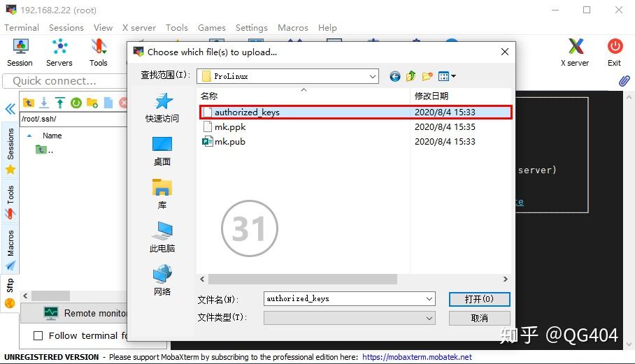Image resolution: width=635 pixels, height=364 pixels.
Task: Open the file name combo box dropdown
Action: (x=429, y=299)
